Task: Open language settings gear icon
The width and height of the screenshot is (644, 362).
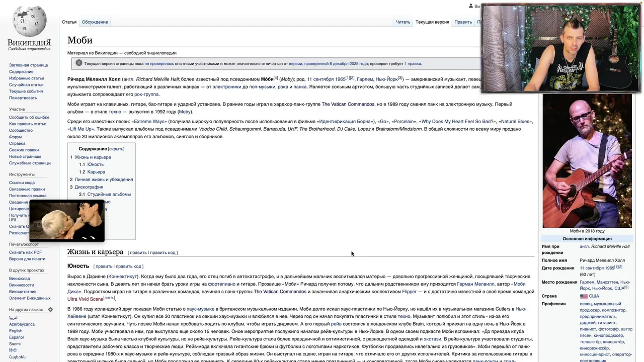Action: click(x=50, y=310)
